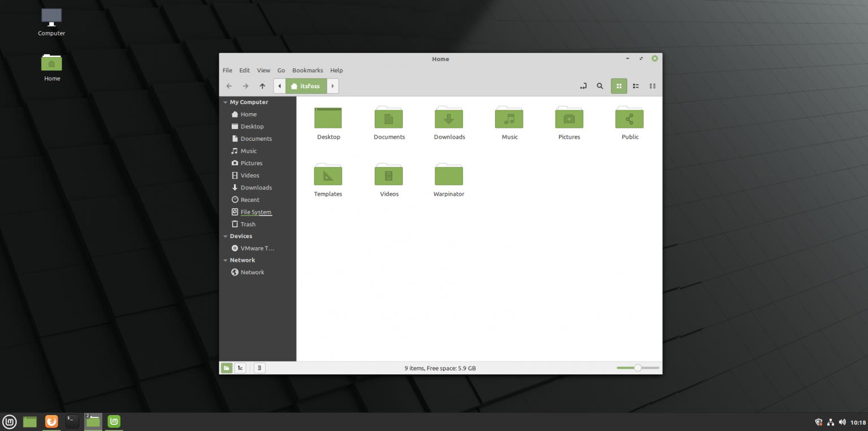Toggle the location entry bar icon

583,85
